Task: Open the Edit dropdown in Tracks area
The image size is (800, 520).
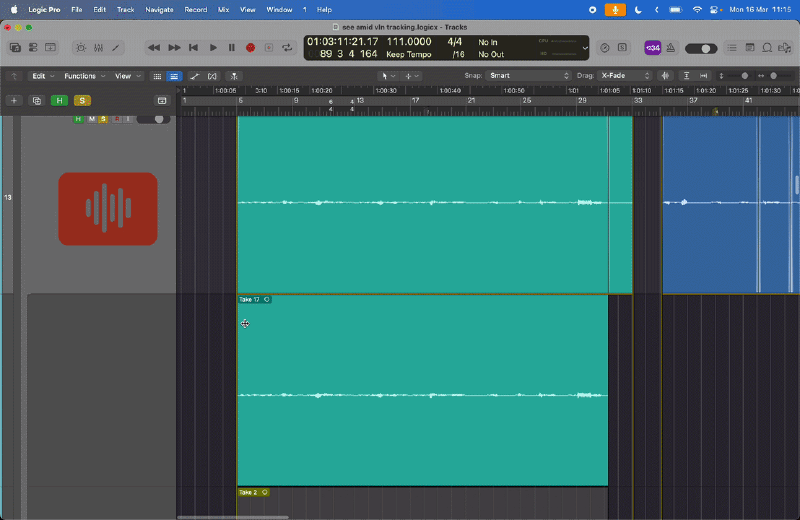Action: [43, 76]
